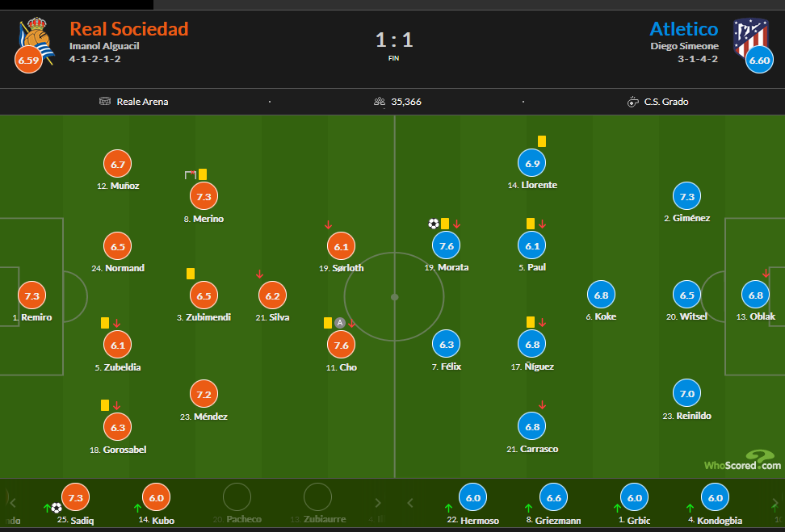Open the WhoScored.com logo link
This screenshot has width=785, height=532.
click(x=743, y=460)
